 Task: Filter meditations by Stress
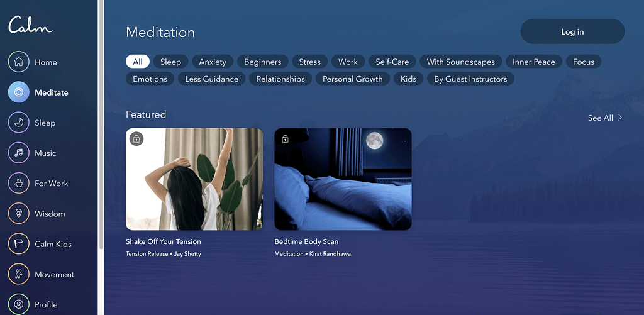coord(309,62)
